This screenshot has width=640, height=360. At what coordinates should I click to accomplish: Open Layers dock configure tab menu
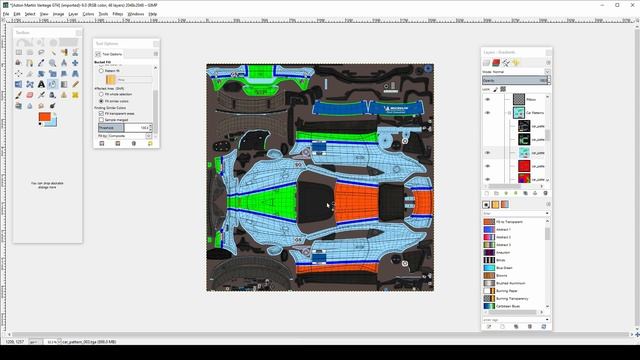(548, 62)
